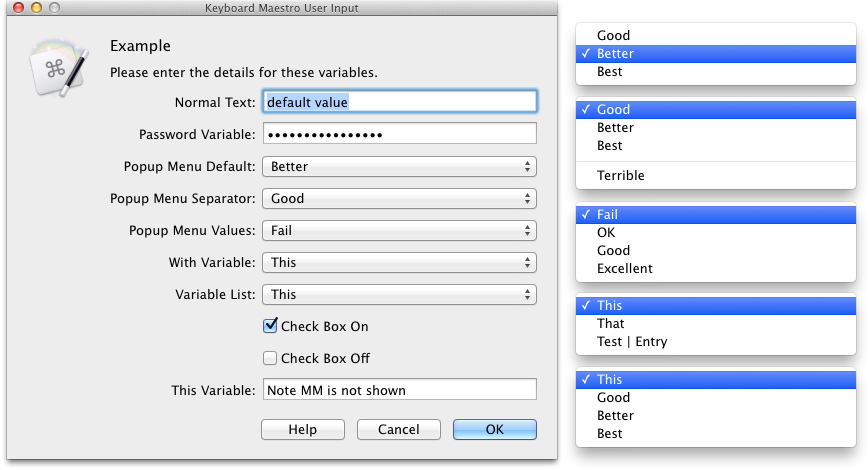Pick Better in the separator menu

tap(716, 128)
